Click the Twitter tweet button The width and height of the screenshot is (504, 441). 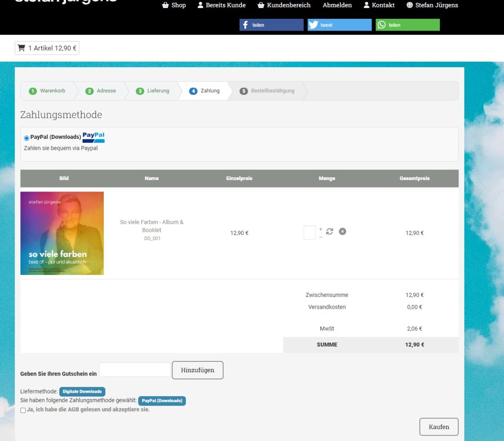(340, 25)
